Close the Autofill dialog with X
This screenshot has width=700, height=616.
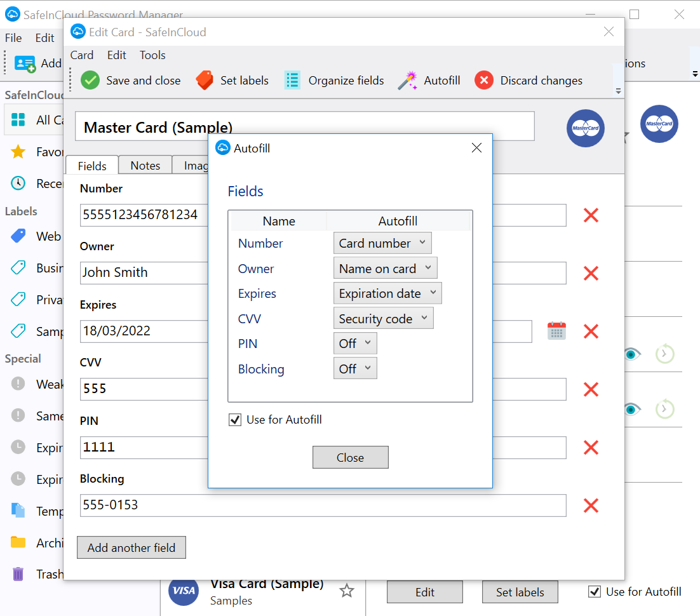(x=477, y=148)
